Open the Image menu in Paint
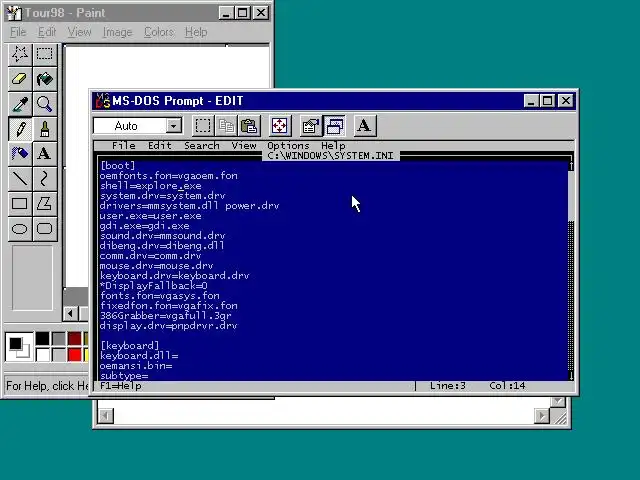Screen dimensions: 640x480 click(x=118, y=32)
